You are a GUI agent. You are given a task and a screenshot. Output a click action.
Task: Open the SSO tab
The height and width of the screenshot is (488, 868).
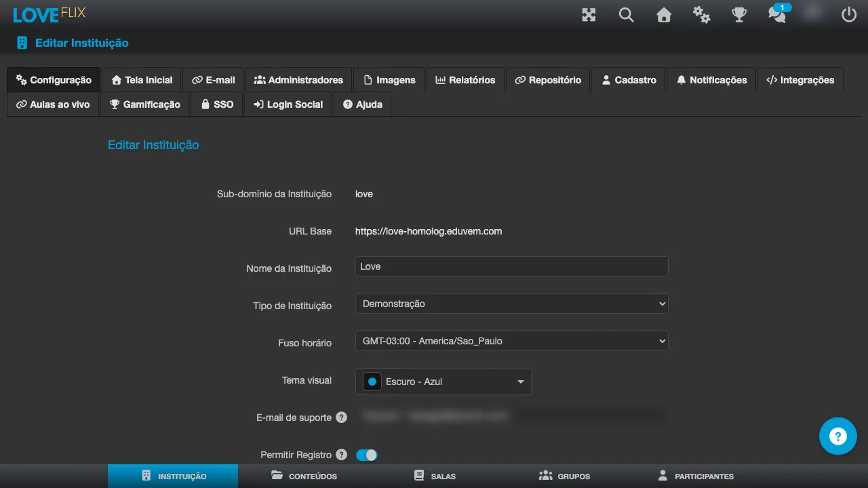[x=217, y=104]
